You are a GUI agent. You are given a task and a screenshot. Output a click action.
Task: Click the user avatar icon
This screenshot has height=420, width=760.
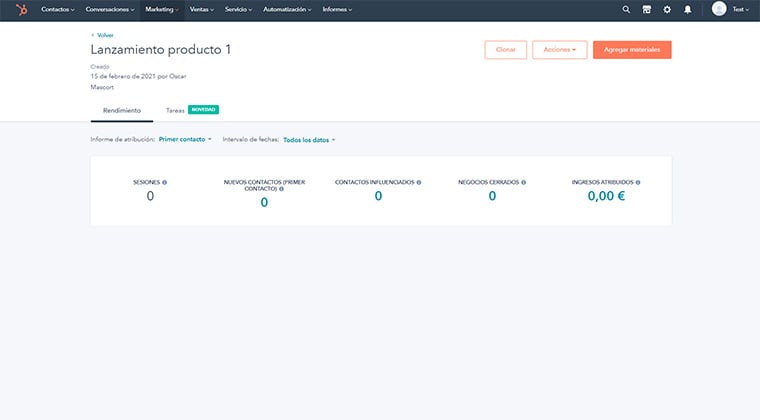[x=719, y=10]
